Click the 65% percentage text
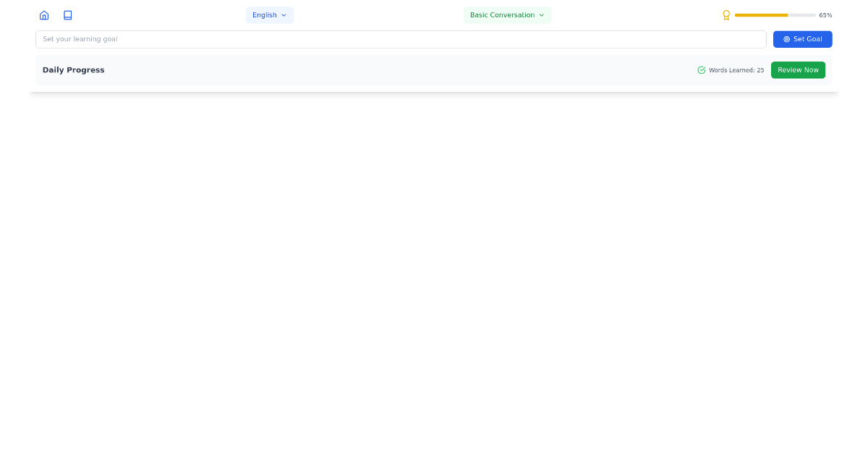 pyautogui.click(x=825, y=14)
